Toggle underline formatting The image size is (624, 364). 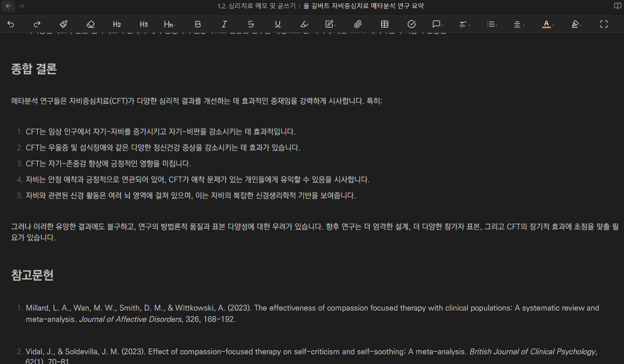[278, 24]
